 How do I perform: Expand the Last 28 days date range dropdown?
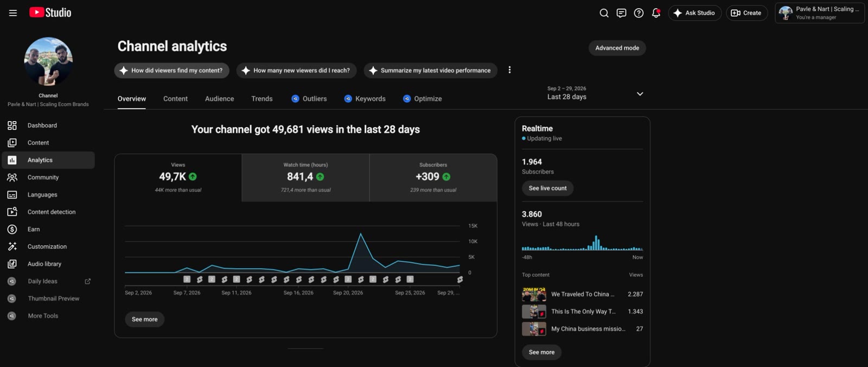click(595, 93)
